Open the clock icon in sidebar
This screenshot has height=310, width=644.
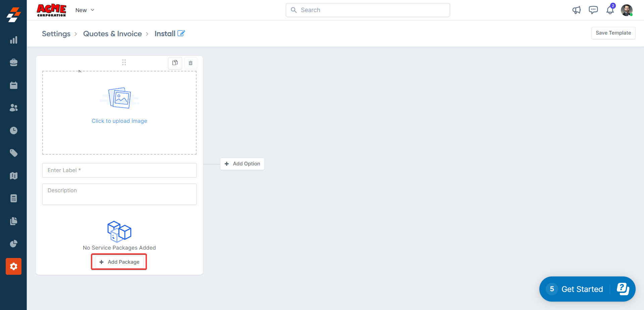coord(13,131)
